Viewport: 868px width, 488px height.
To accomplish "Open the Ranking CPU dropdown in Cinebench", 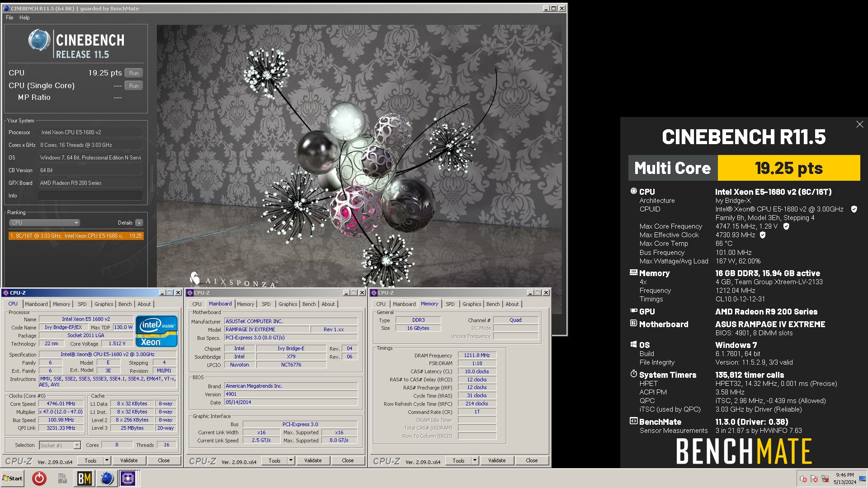I will 44,223.
